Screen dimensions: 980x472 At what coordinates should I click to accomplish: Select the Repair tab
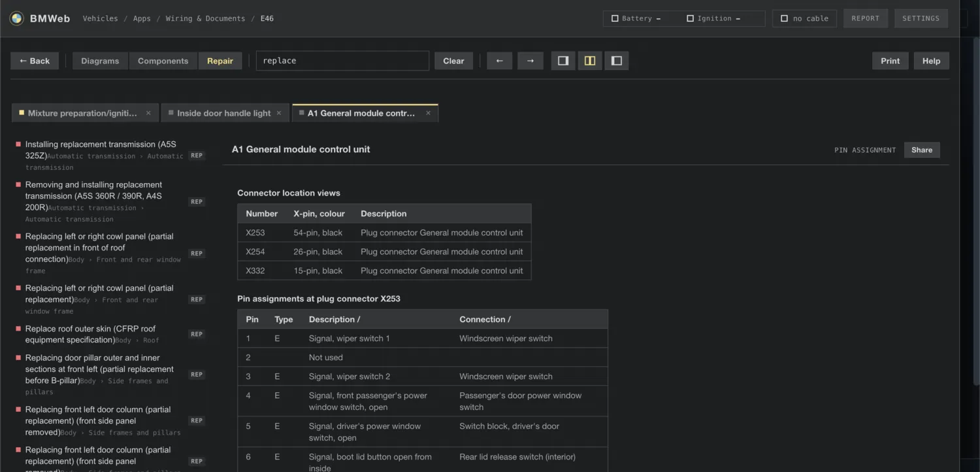tap(220, 61)
